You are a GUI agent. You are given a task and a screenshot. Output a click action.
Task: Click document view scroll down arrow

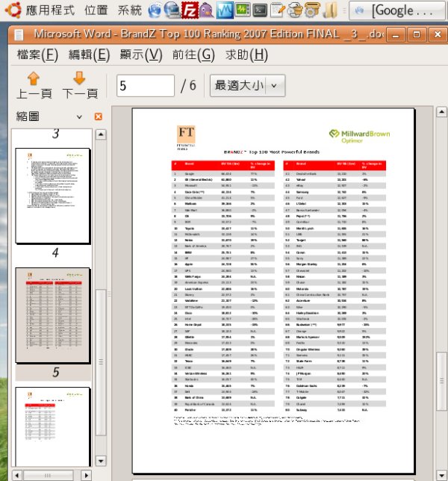(x=441, y=475)
